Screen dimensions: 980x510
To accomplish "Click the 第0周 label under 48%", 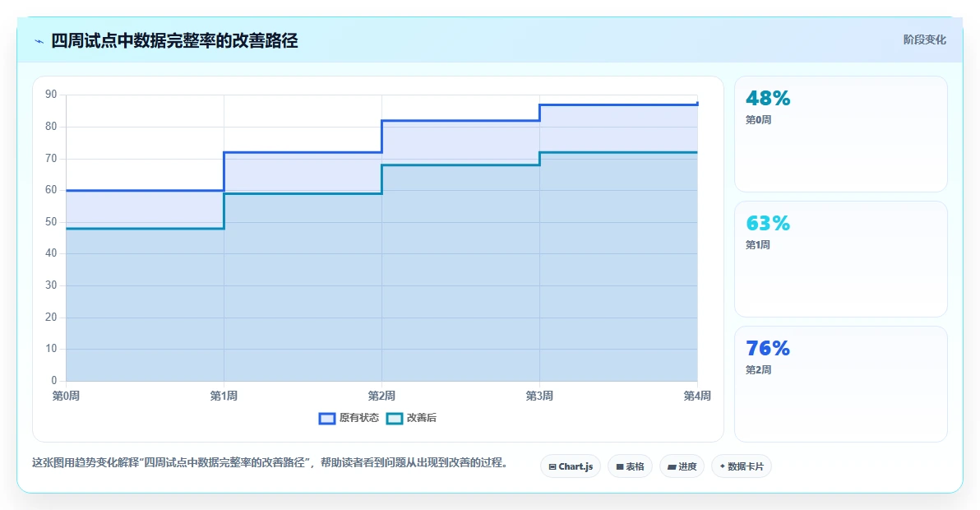I will point(758,120).
